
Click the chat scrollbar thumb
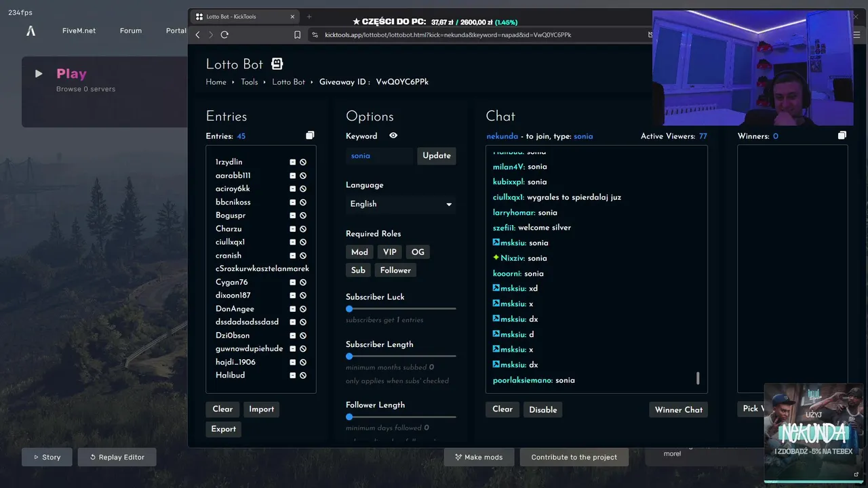tap(698, 378)
